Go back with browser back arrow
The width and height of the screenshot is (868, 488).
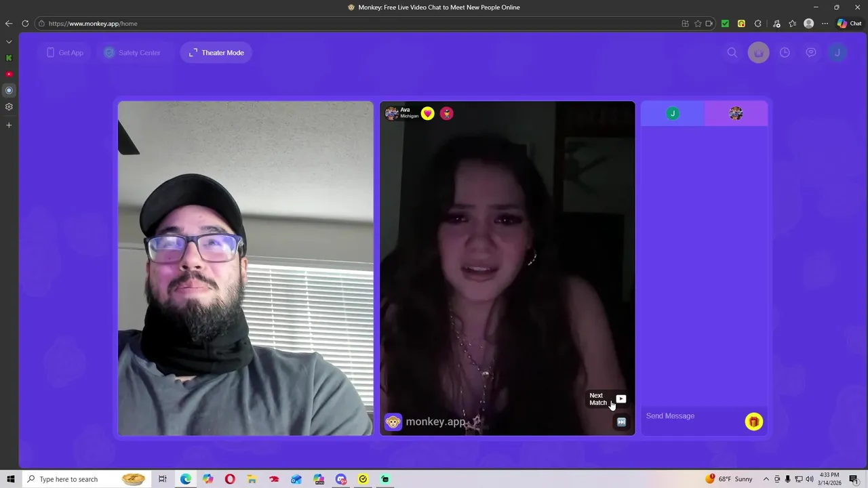[x=9, y=24]
